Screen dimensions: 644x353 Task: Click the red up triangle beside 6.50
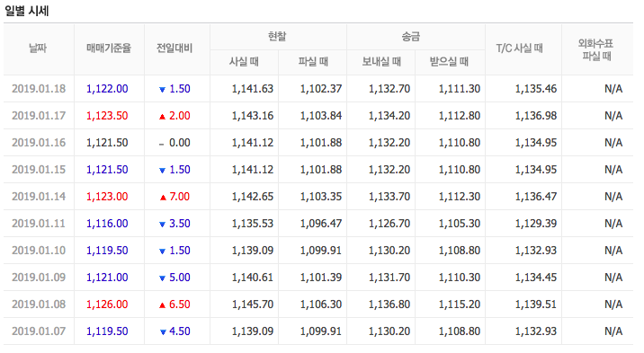[x=162, y=305]
